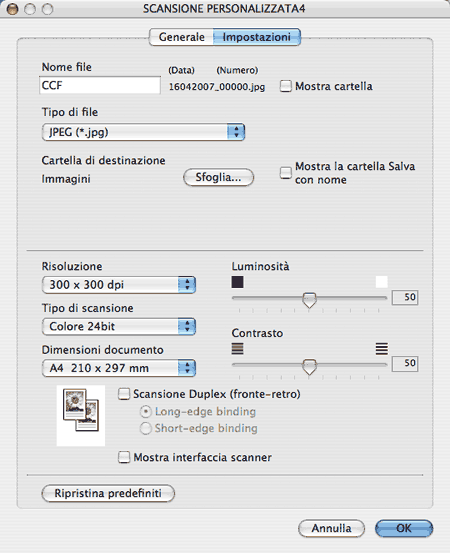Screen dimensions: 450x553
Task: Open the Tipo di file JPEG dropdown
Action: coord(143,132)
